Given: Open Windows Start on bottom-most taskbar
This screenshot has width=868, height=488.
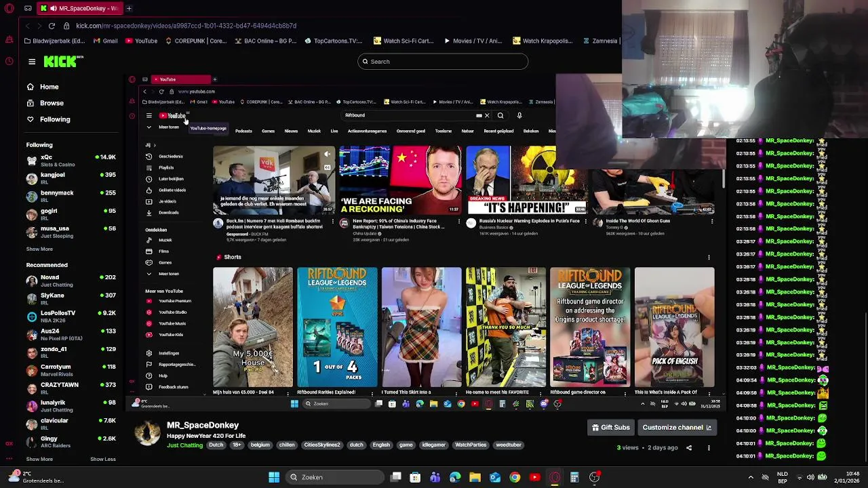Looking at the screenshot, I should [x=274, y=477].
